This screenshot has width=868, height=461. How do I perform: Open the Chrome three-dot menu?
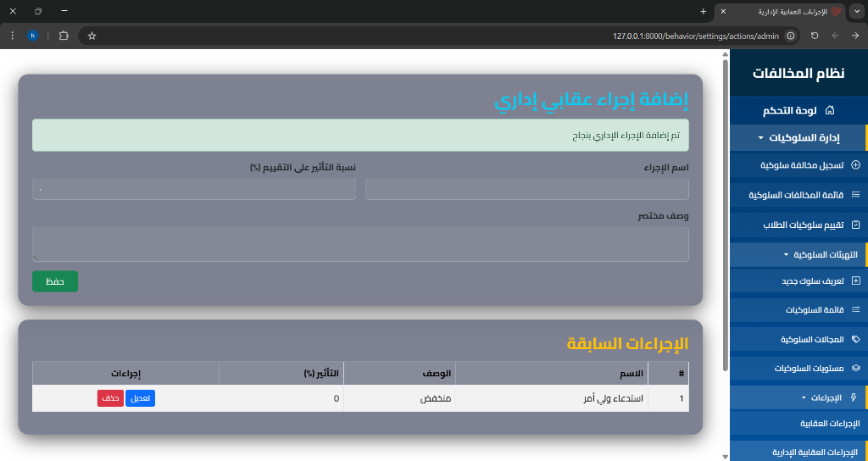[x=12, y=36]
